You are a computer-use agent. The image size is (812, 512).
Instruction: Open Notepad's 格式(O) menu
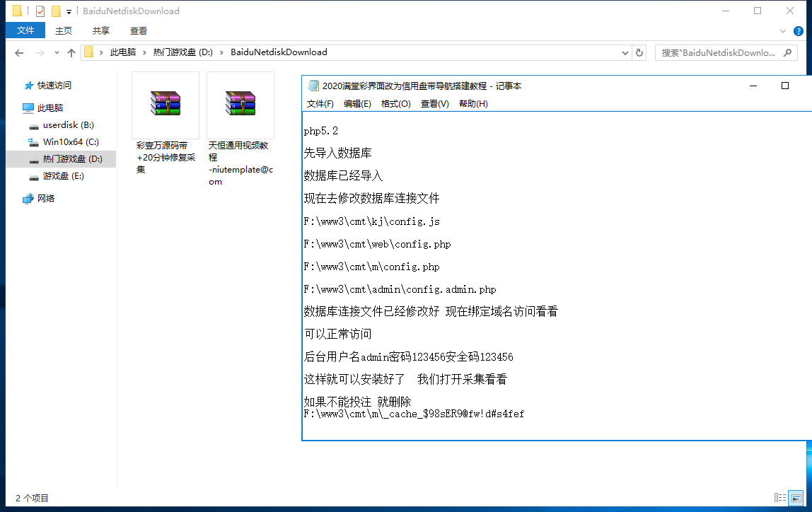395,104
